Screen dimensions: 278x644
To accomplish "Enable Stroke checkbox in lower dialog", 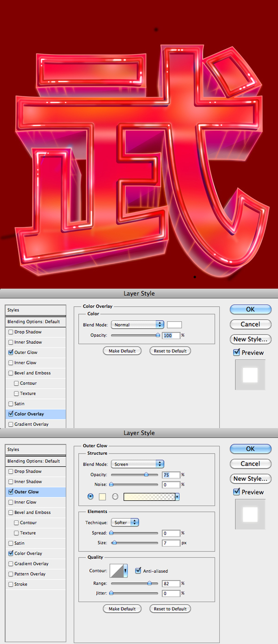I will [11, 584].
